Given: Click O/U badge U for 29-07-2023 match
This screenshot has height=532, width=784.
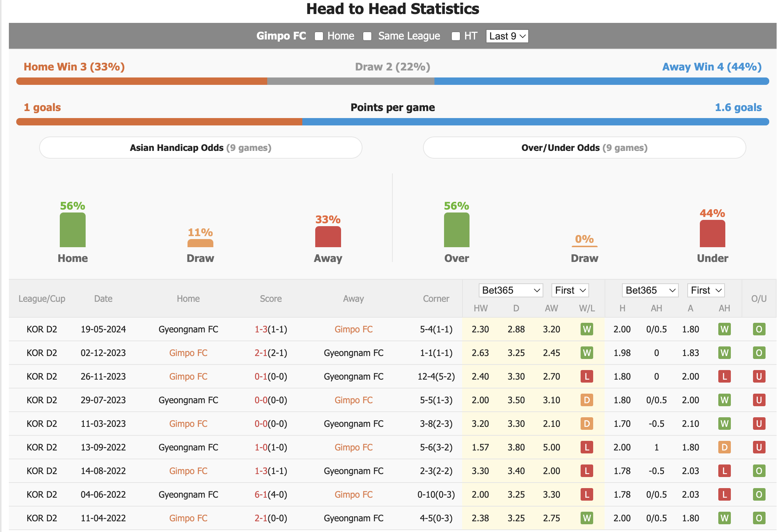Looking at the screenshot, I should click(x=759, y=400).
